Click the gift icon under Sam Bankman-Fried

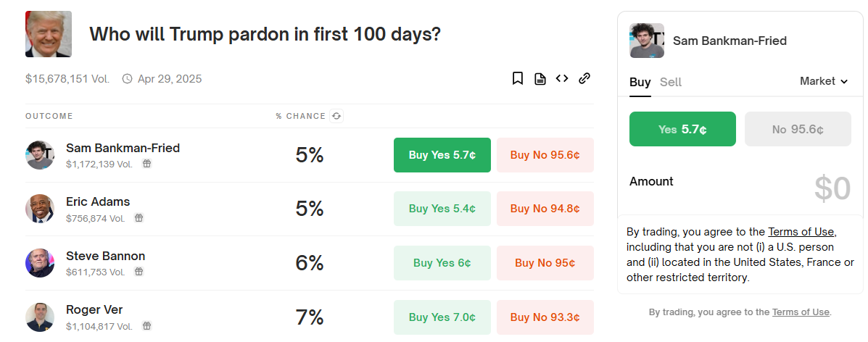146,164
